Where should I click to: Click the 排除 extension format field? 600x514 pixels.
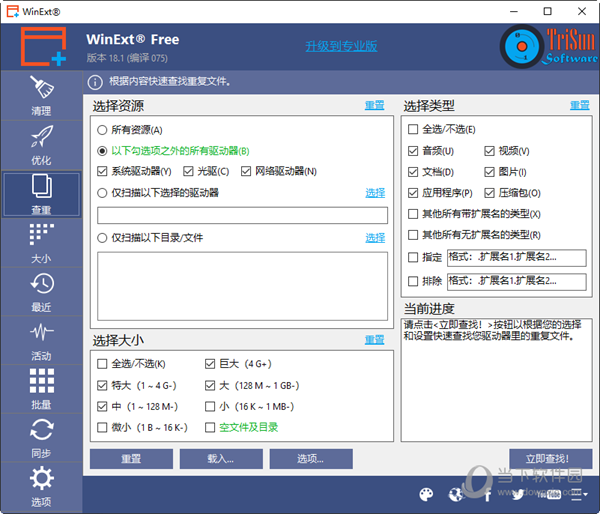pos(517,282)
